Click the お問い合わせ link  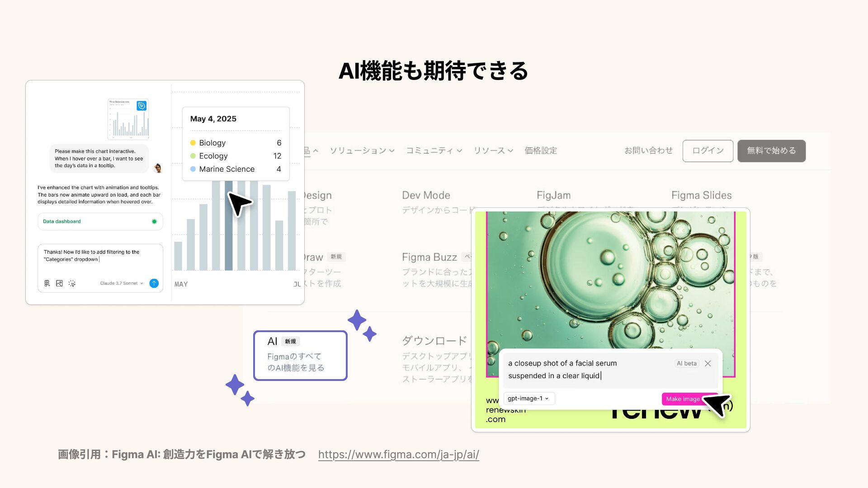coord(648,150)
